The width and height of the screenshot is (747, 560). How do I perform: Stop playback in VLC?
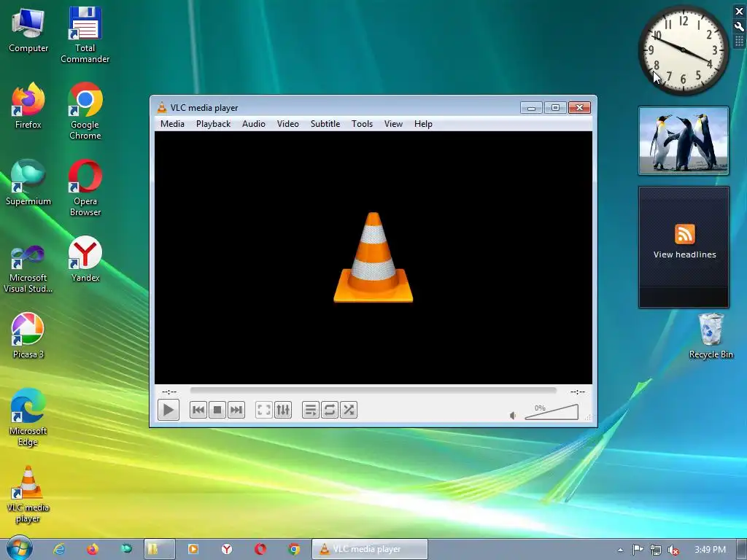(x=217, y=410)
